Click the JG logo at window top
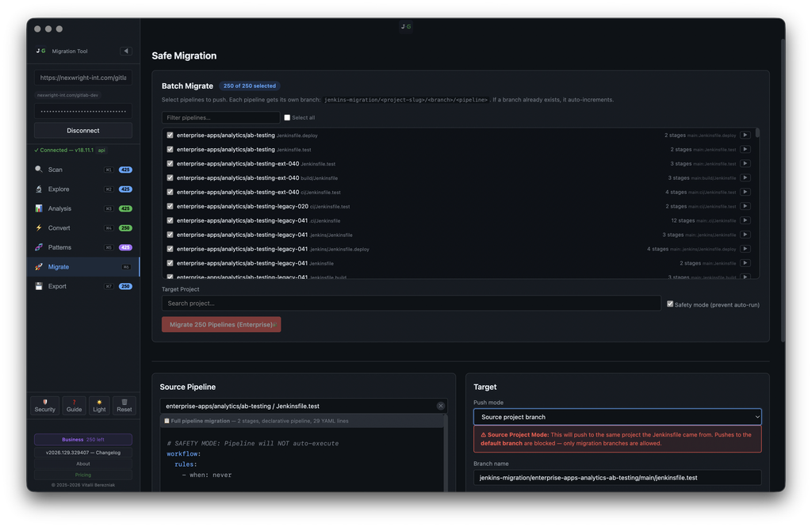Image resolution: width=812 pixels, height=527 pixels. 406,26
